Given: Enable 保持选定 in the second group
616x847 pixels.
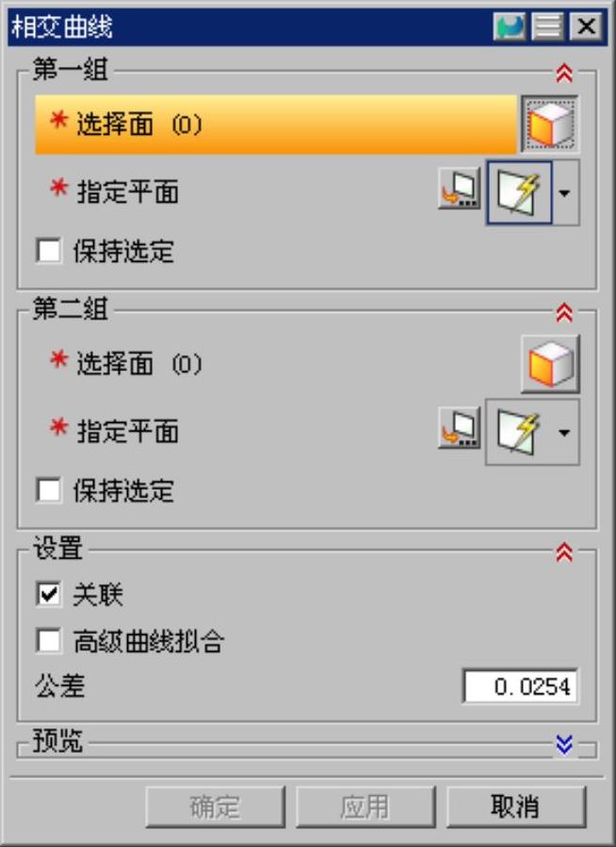Looking at the screenshot, I should (49, 491).
